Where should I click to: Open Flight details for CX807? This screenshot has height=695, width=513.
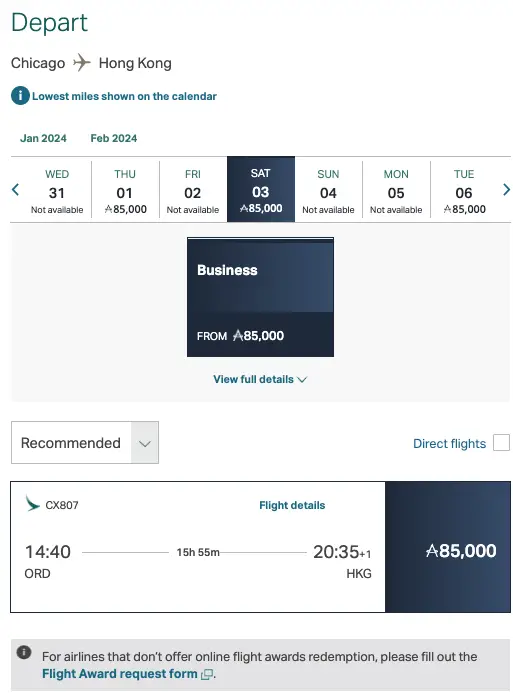point(292,505)
